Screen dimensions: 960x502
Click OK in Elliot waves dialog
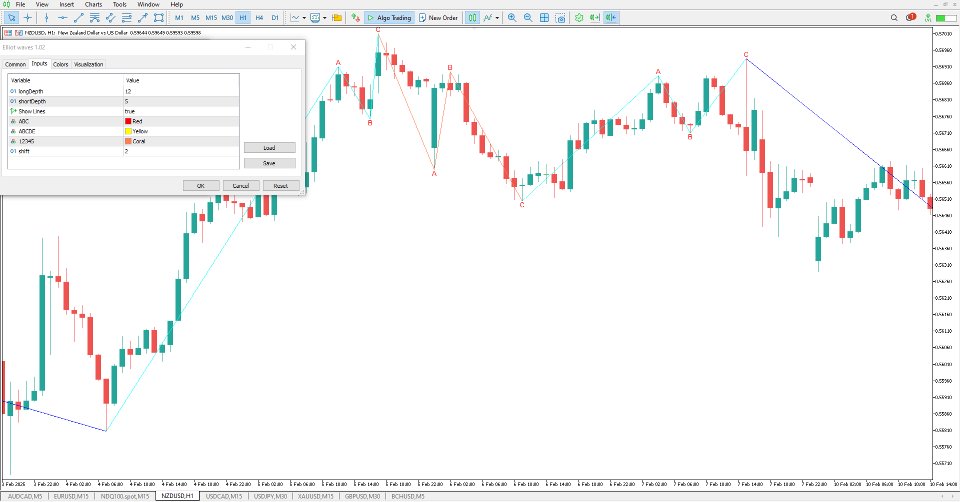(201, 185)
